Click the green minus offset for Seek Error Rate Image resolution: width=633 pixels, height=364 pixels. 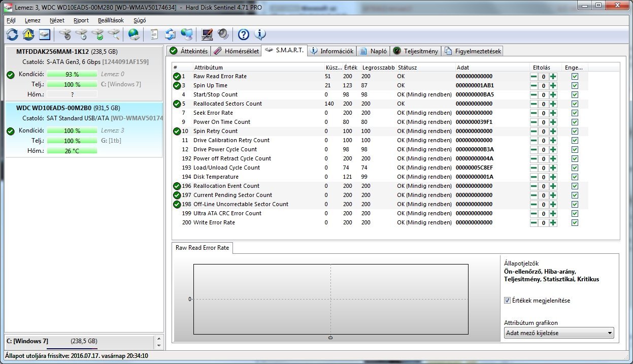(x=534, y=113)
